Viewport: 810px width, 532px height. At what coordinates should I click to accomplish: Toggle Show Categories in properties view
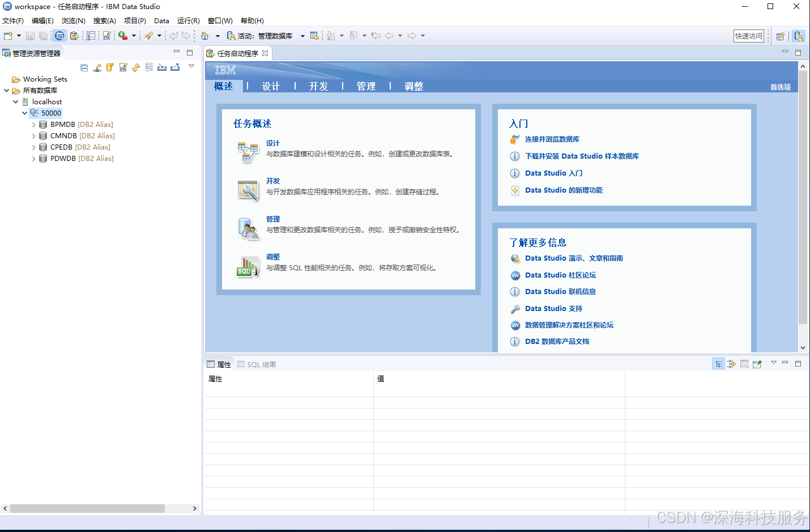[x=718, y=364]
